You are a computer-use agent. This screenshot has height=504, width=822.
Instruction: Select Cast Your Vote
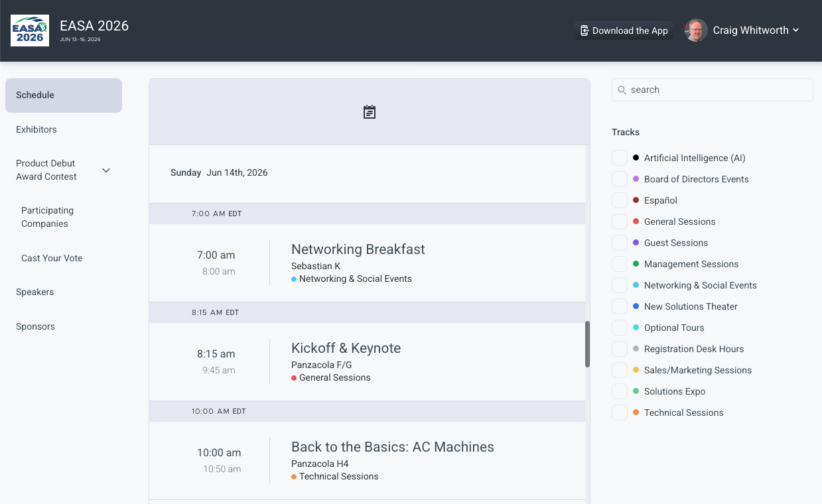coord(52,258)
